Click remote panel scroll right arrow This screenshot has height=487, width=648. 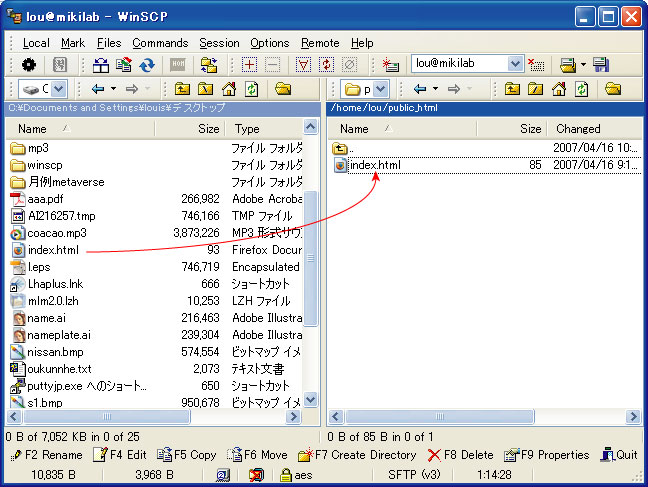632,416
